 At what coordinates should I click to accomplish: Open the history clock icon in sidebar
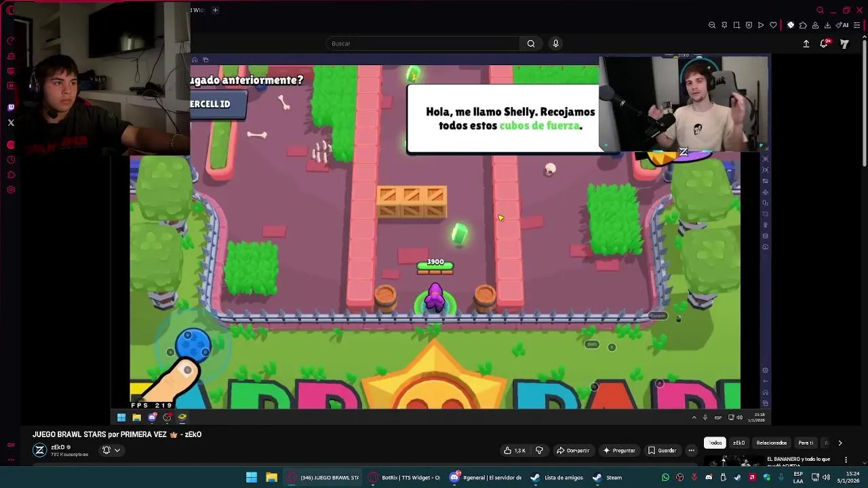click(11, 160)
